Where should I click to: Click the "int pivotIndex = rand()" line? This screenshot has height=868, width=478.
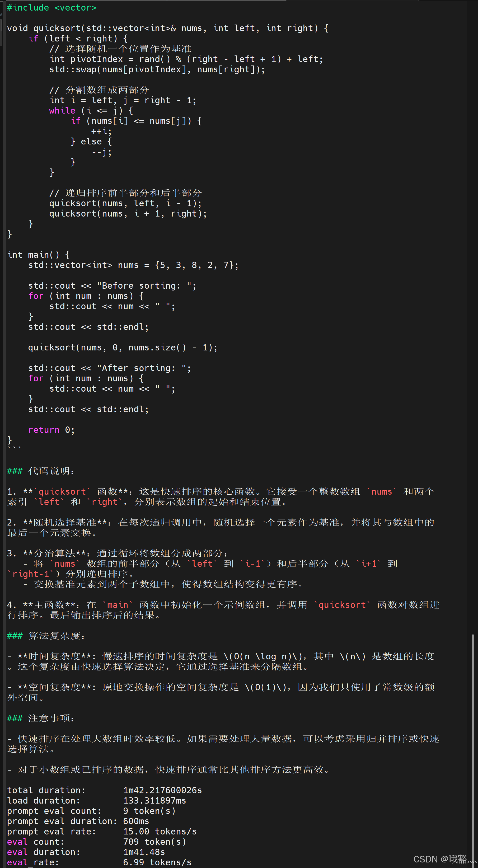186,59
